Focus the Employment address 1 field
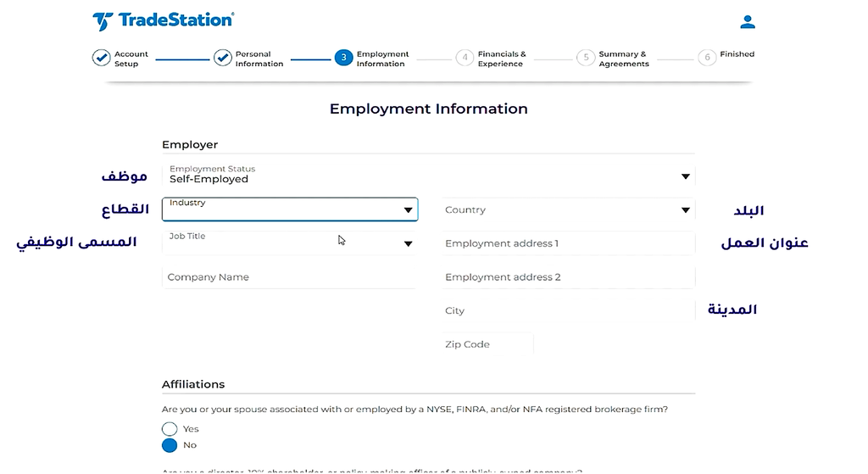Image resolution: width=868 pixels, height=474 pixels. 568,243
